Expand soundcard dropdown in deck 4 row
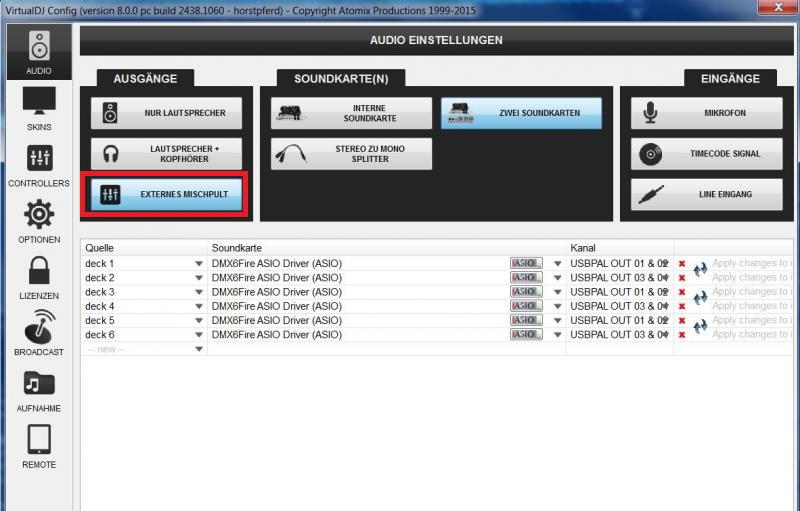 [558, 306]
